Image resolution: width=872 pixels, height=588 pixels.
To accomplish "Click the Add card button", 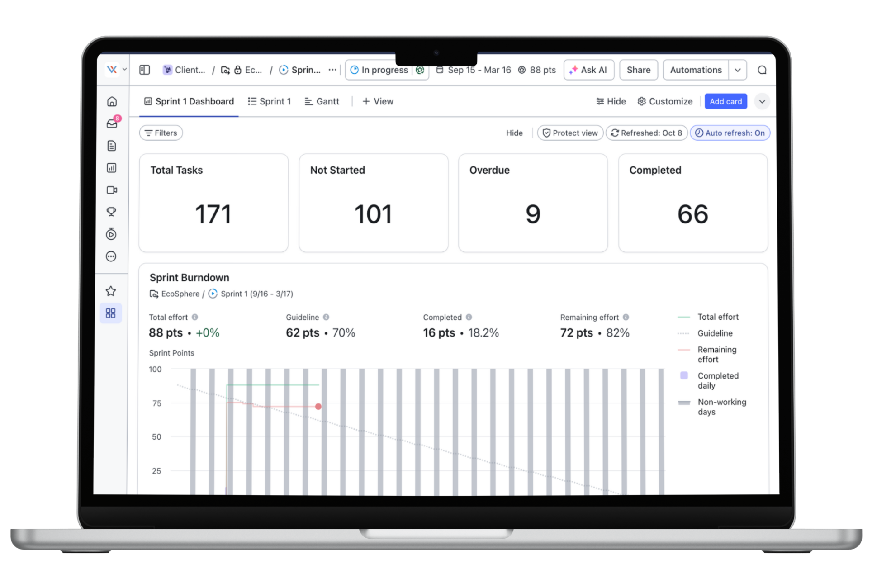I will [725, 101].
